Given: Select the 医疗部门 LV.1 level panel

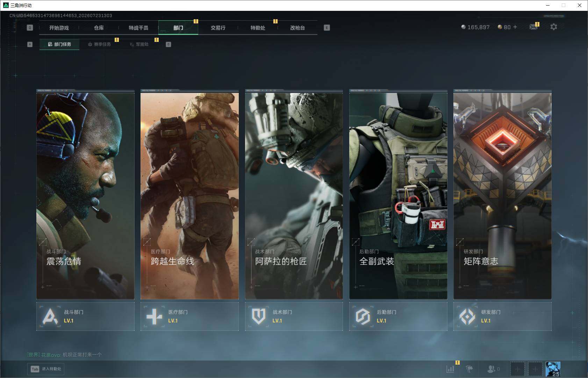Looking at the screenshot, I should 189,317.
